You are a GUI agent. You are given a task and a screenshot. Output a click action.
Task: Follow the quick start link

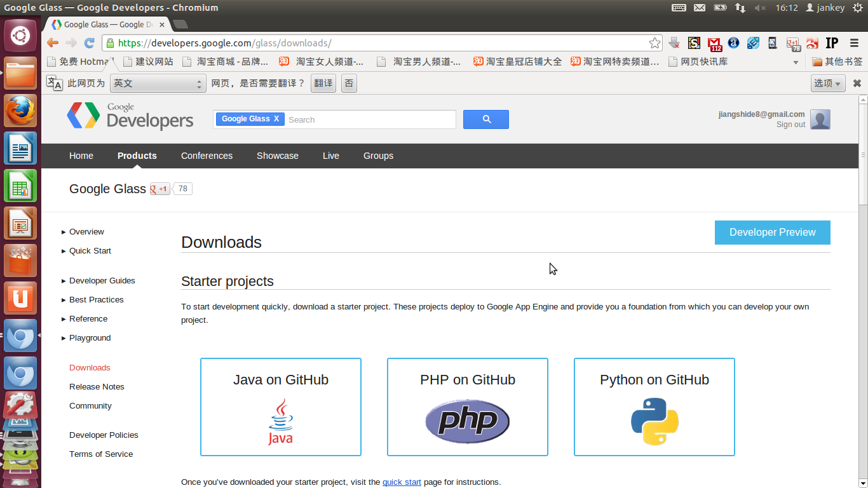coord(402,482)
